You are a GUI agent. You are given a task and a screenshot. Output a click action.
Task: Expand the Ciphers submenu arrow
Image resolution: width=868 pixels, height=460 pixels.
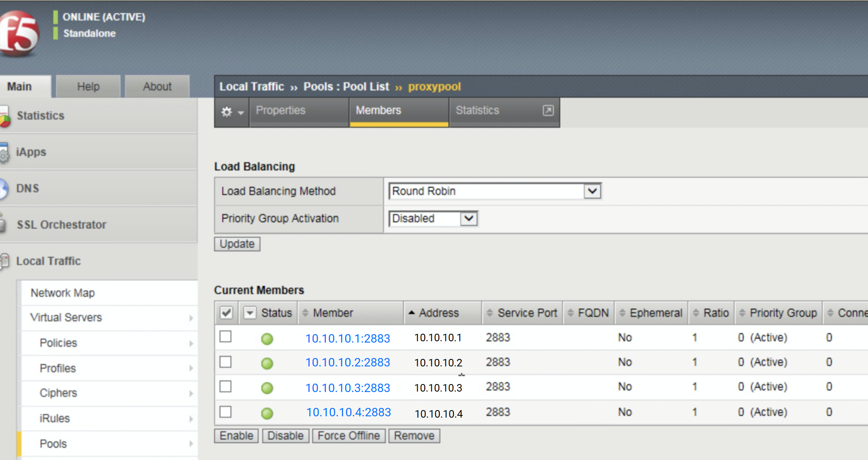coord(191,393)
